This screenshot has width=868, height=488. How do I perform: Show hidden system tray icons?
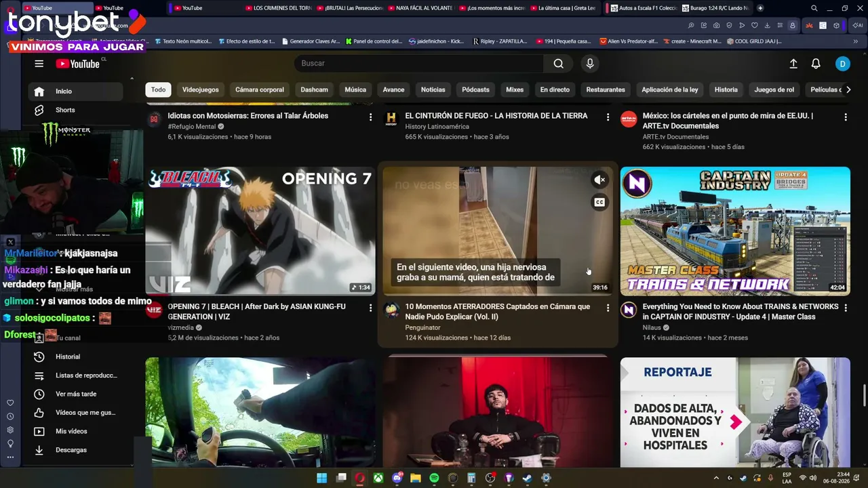[716, 478]
